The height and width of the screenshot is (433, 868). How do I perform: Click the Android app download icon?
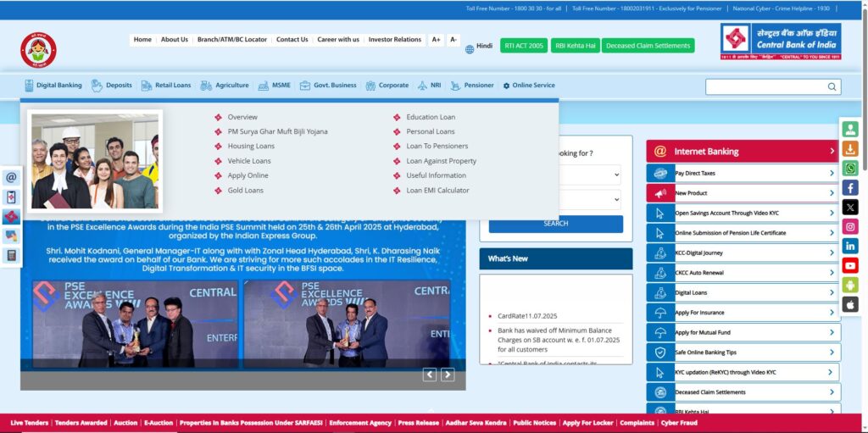850,285
